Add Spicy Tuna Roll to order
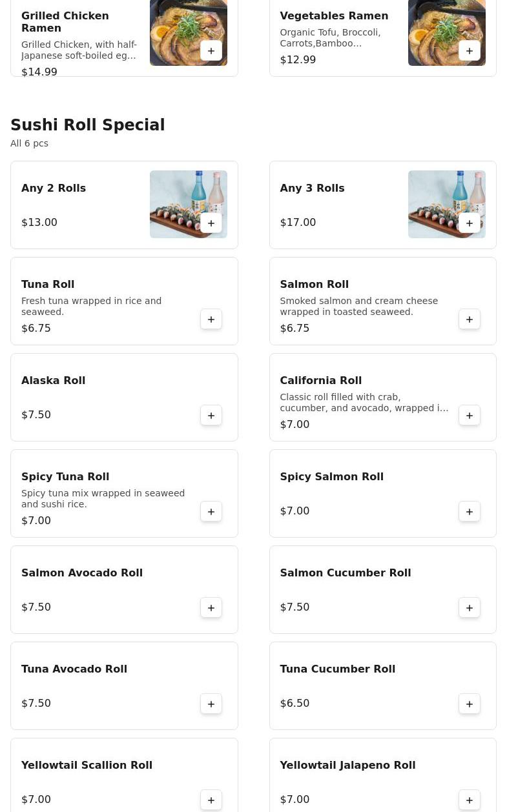This screenshot has width=507, height=812. pos(211,511)
